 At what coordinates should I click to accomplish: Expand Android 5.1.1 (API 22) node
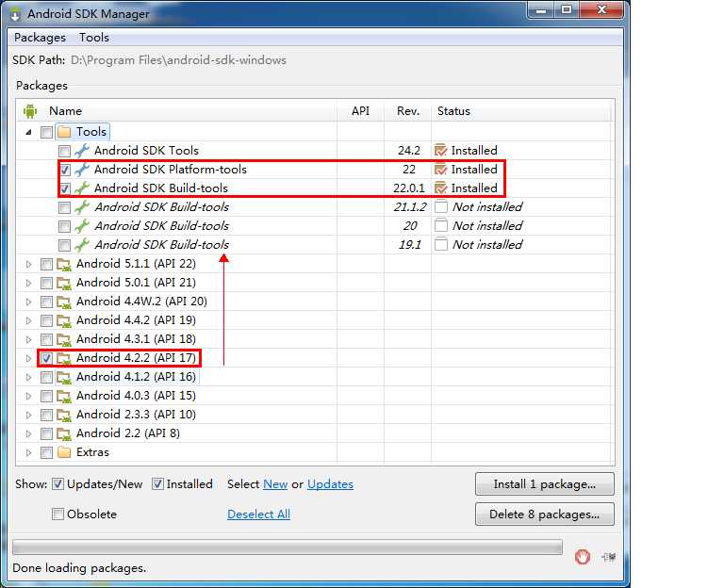(x=28, y=265)
